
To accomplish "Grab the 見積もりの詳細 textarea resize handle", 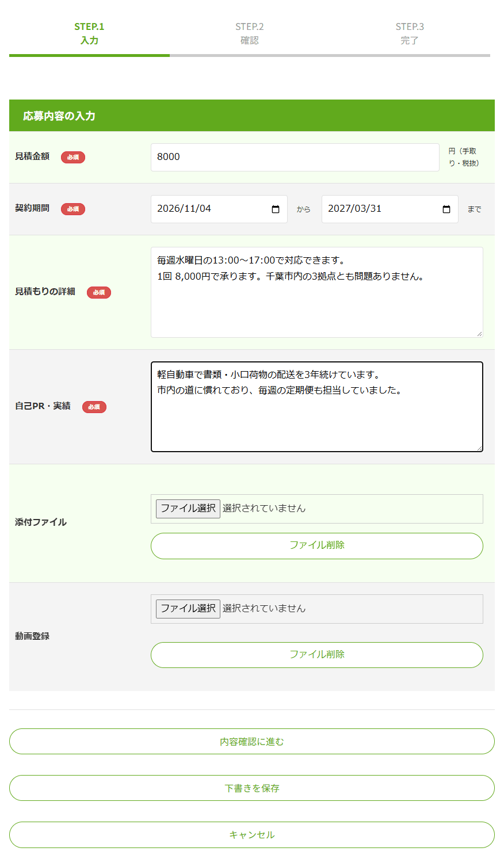I will point(479,334).
